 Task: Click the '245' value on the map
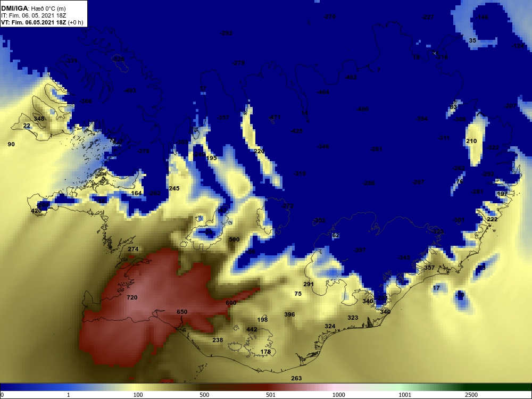tap(174, 188)
